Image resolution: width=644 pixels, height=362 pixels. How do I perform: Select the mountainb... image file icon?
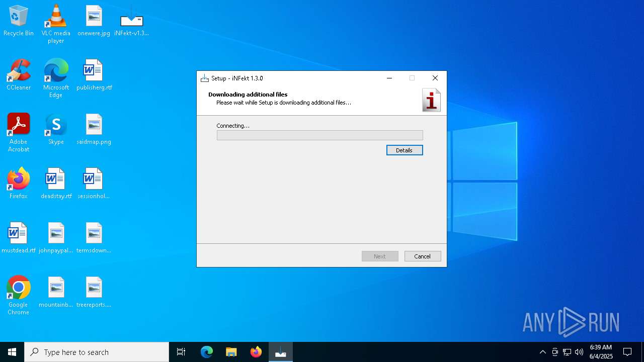pos(56,292)
